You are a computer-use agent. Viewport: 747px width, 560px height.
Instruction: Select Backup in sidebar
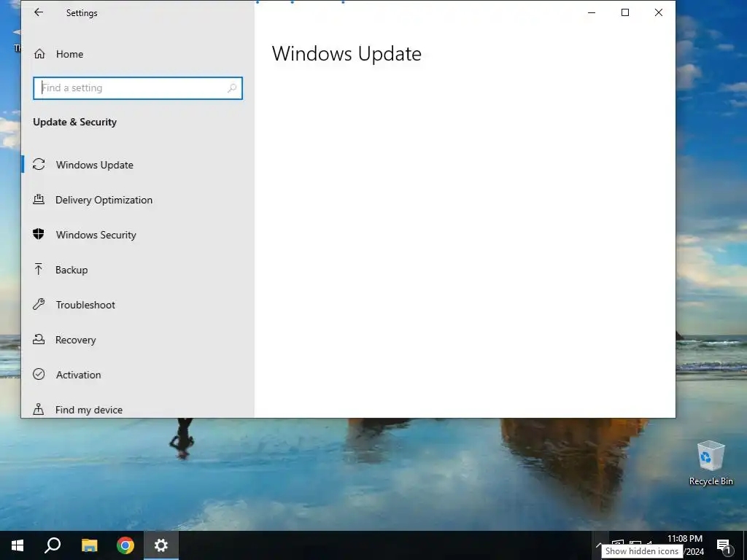tap(138, 270)
